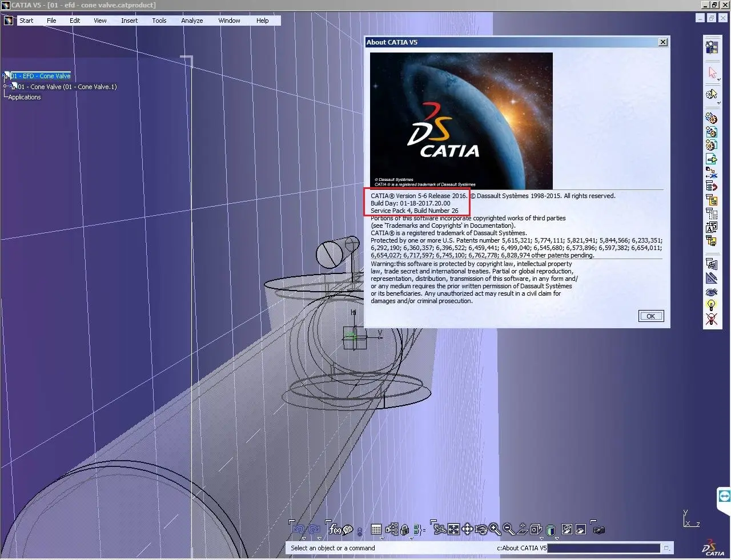Image resolution: width=731 pixels, height=560 pixels.
Task: Expand the Select tool dropdown arrow
Action: (719, 80)
